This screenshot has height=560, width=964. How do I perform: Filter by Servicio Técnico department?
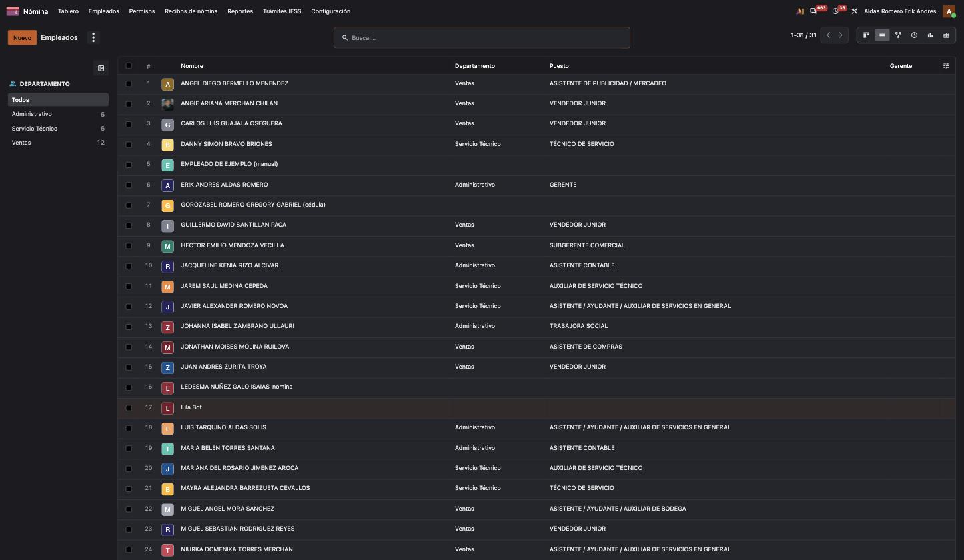click(x=58, y=129)
